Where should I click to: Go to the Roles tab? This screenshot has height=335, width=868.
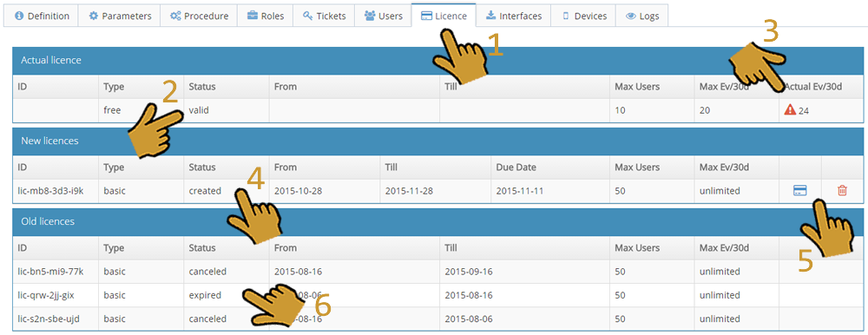265,16
